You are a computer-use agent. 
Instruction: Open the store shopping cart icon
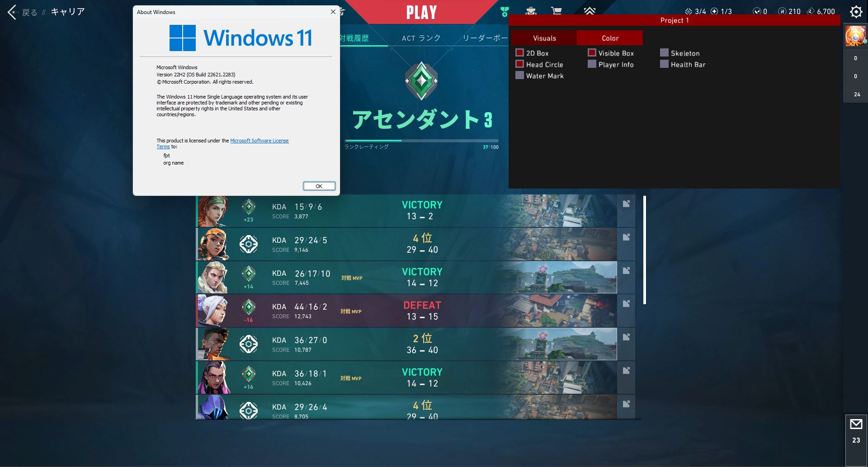coord(556,11)
